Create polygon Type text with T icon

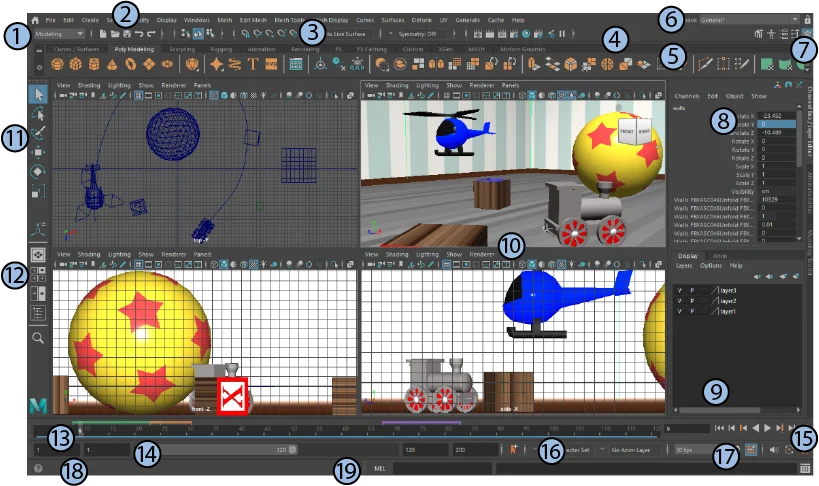[x=253, y=64]
